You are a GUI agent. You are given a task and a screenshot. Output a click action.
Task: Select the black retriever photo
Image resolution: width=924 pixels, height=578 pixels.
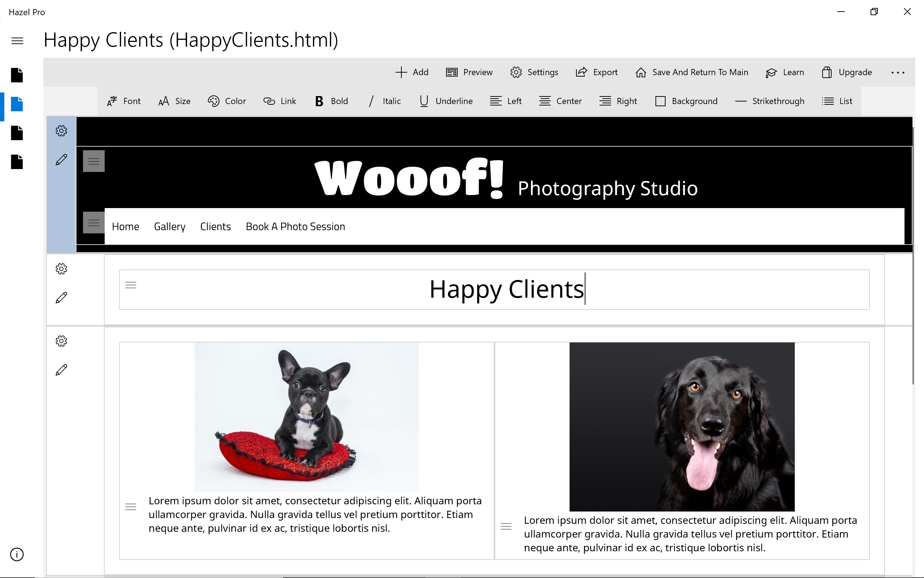click(682, 427)
